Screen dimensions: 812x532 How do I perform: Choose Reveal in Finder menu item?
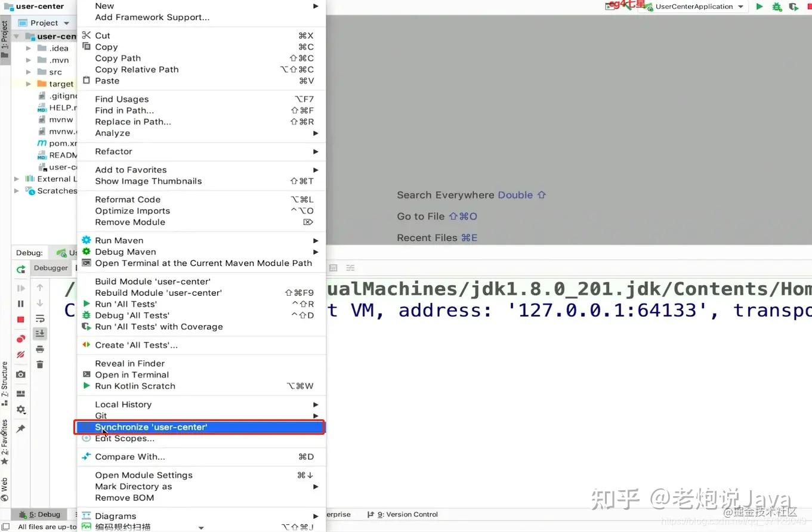pos(129,363)
